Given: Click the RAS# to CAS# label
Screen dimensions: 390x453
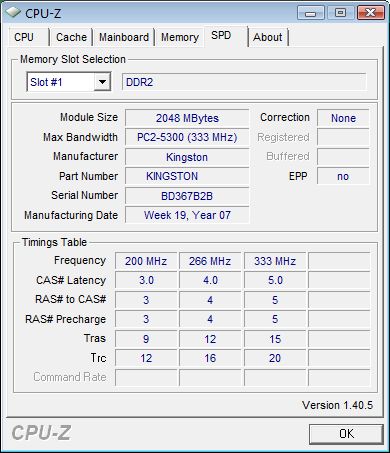Looking at the screenshot, I should (70, 299).
